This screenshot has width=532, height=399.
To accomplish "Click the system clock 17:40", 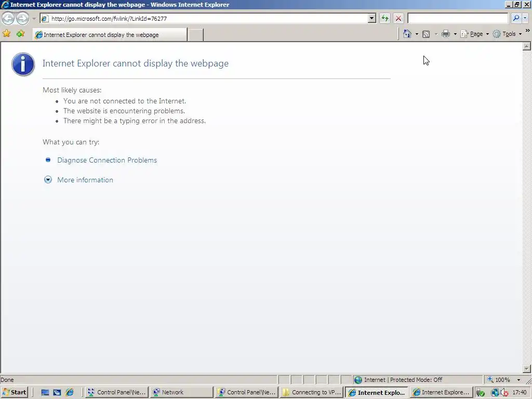I will coord(520,393).
